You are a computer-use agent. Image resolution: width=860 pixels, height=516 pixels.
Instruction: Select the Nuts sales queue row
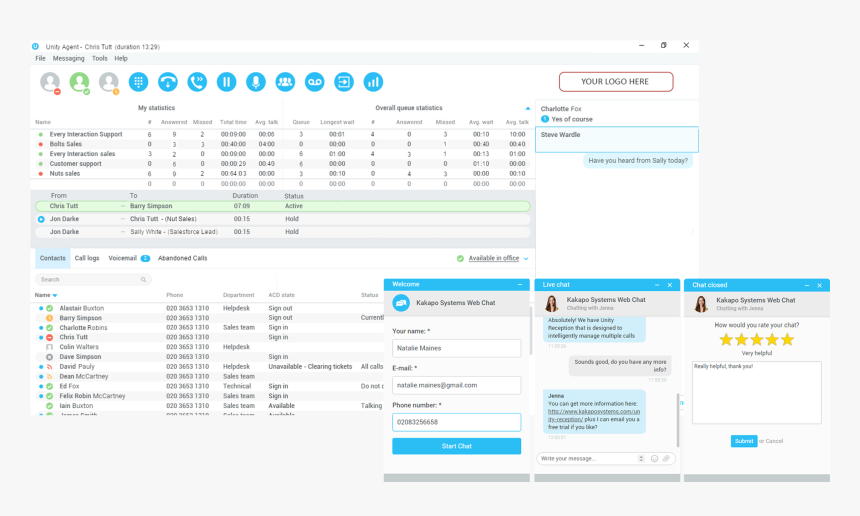click(x=281, y=174)
